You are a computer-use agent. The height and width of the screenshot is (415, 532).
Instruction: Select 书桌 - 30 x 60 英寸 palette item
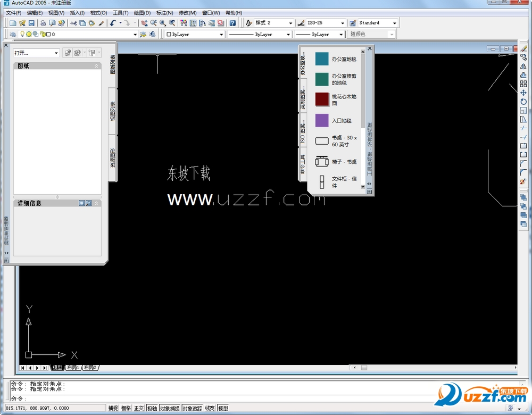[336, 141]
